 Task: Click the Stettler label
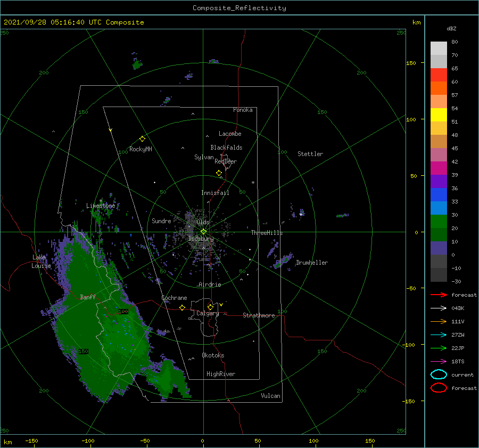[310, 154]
